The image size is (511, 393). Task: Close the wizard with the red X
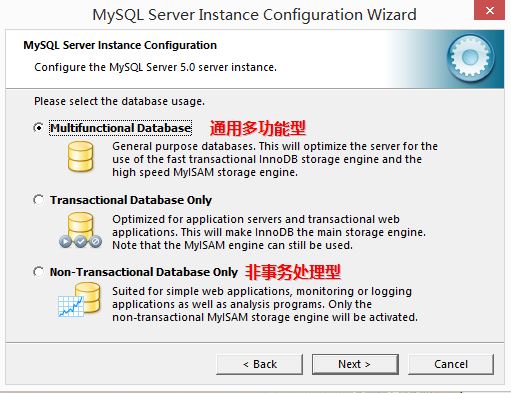click(x=489, y=10)
